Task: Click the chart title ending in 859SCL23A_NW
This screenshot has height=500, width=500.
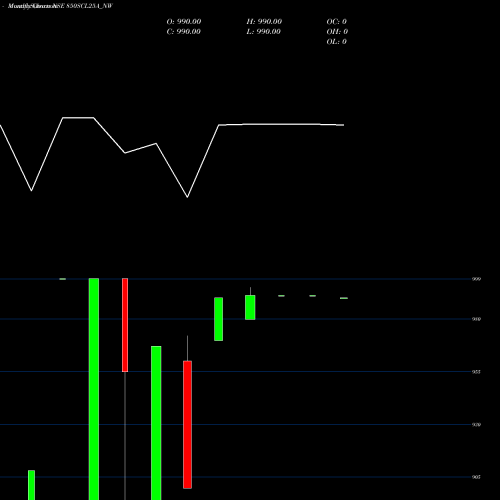Action: pyautogui.click(x=60, y=6)
